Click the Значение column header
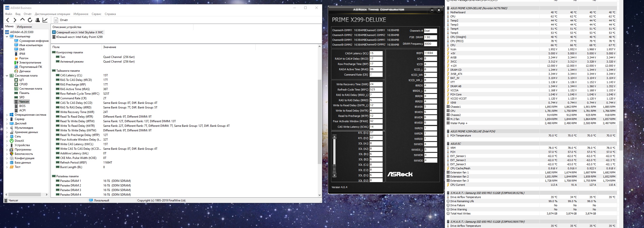Viewport: 644px width, 228px height. pos(110,47)
